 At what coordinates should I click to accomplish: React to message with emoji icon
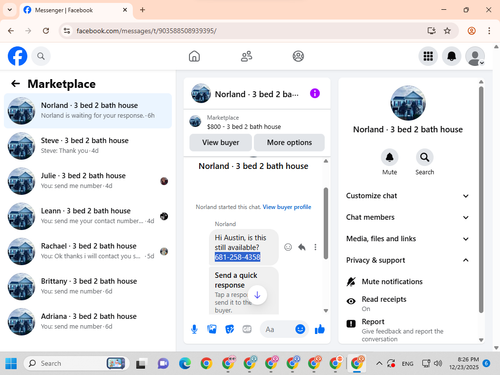288,247
